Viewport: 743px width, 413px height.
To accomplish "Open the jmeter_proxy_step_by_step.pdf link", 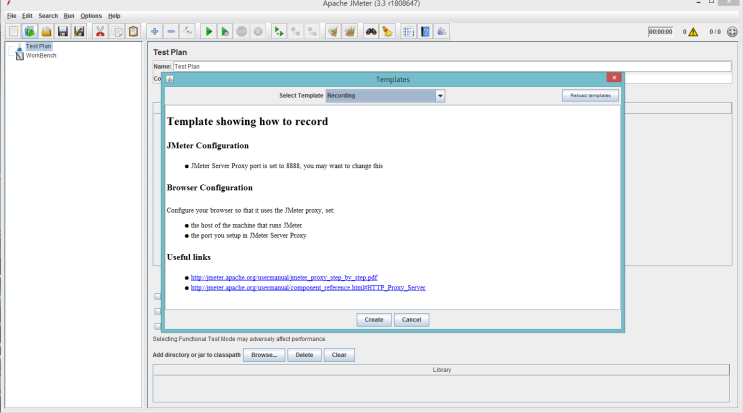I will tap(284, 278).
